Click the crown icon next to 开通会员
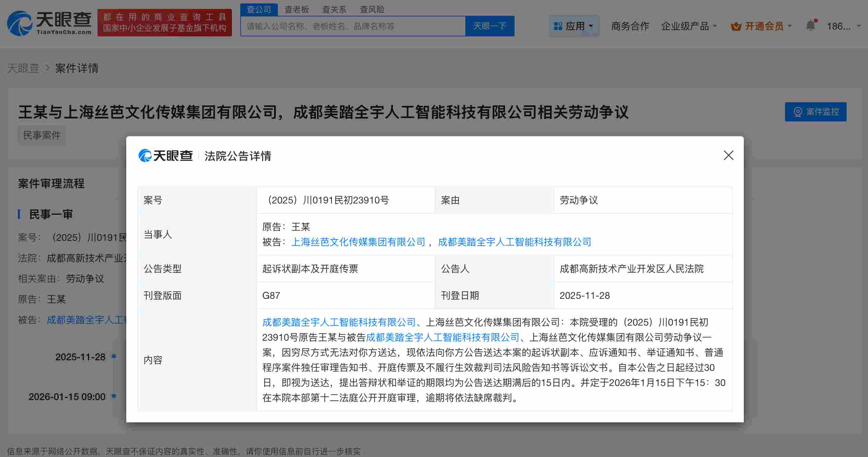868x457 pixels. coord(736,26)
